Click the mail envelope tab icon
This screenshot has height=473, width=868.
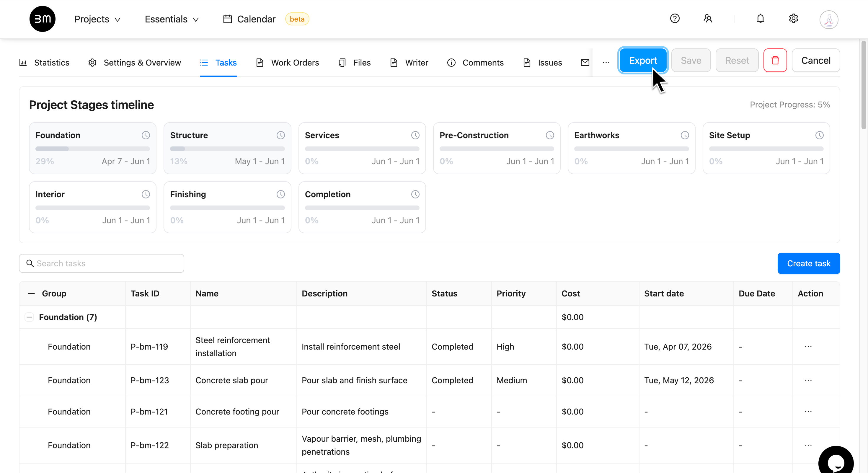585,63
